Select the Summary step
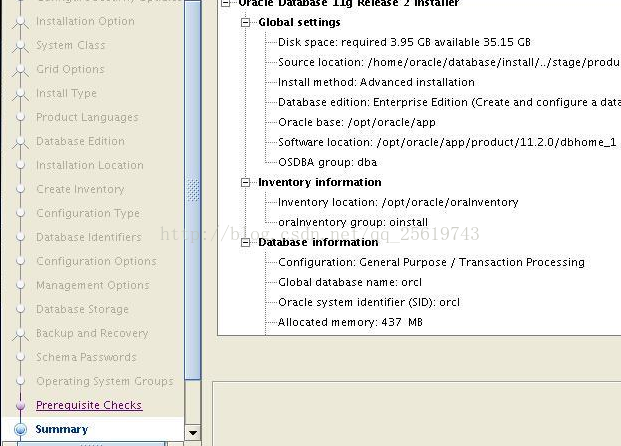 pyautogui.click(x=62, y=429)
